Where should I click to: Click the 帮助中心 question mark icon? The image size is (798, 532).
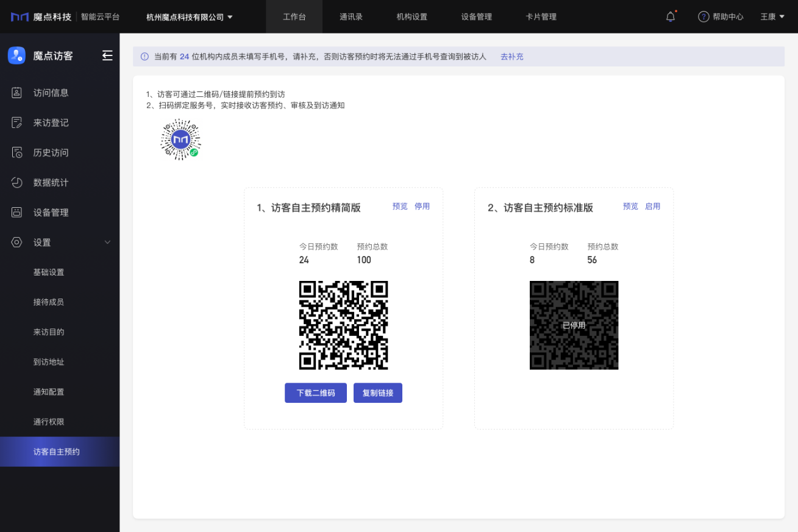[704, 16]
